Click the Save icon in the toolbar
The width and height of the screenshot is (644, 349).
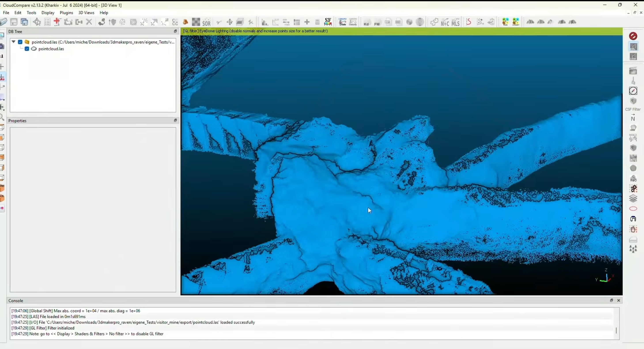tap(14, 22)
